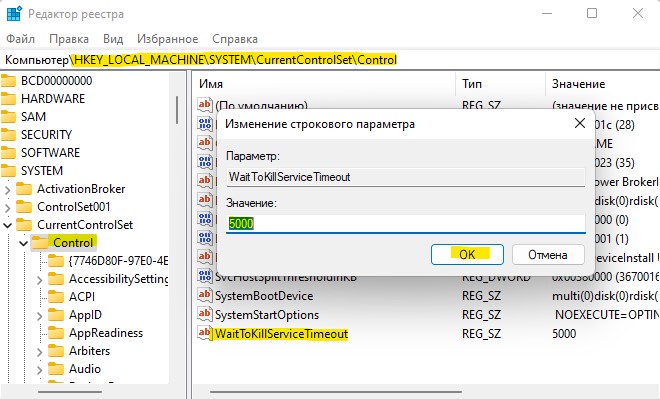The image size is (660, 399).
Task: Click the registry path address bar
Action: pyautogui.click(x=330, y=60)
